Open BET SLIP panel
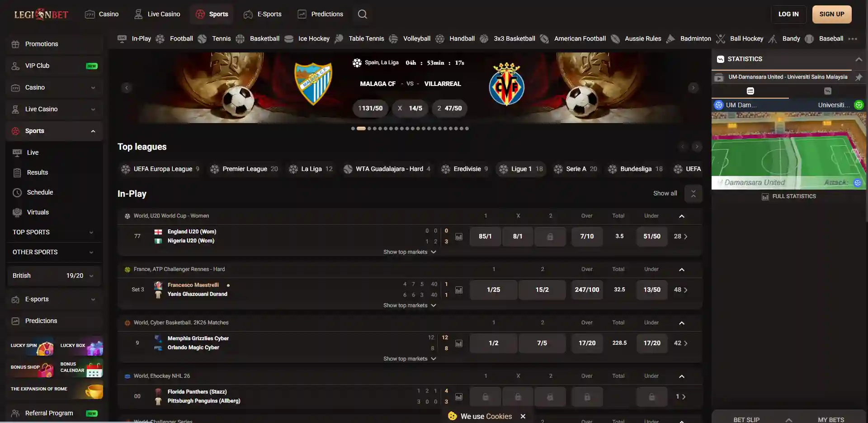 point(746,419)
